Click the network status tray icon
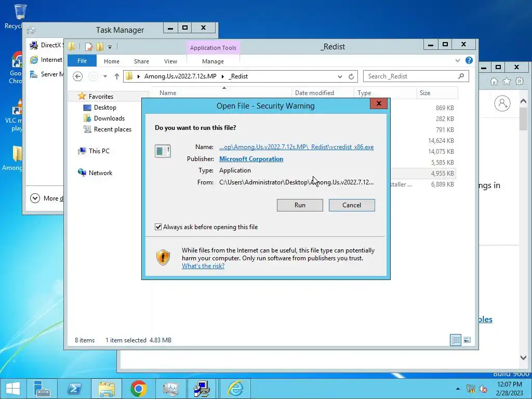Image resolution: width=532 pixels, height=399 pixels. pyautogui.click(x=470, y=389)
